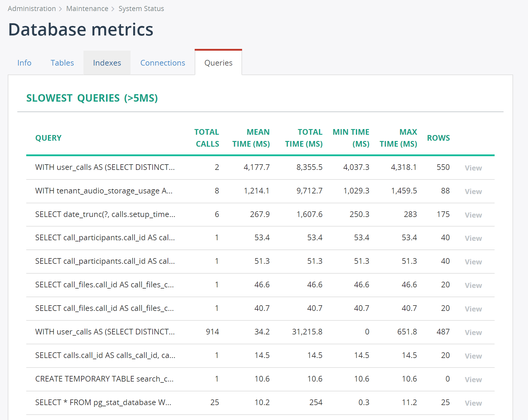The image size is (528, 420).
Task: View user_calls query with 914 calls
Action: (x=473, y=332)
